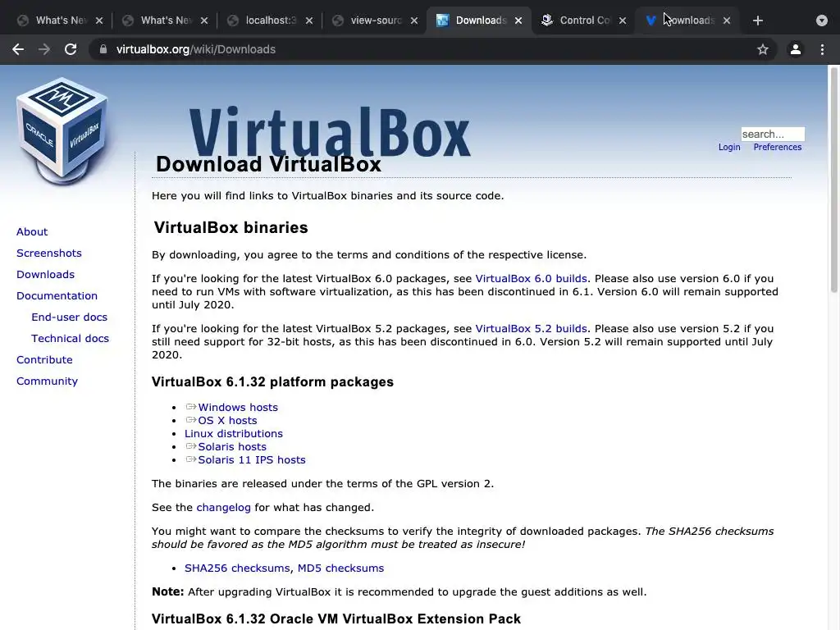Download the Solaris hosts package
Screen dimensions: 840x630
[232, 447]
